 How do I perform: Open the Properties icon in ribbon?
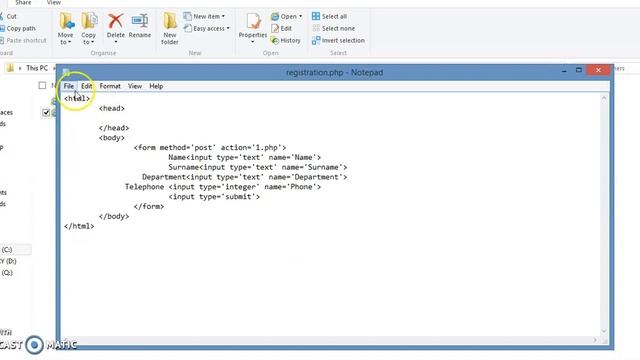click(253, 21)
